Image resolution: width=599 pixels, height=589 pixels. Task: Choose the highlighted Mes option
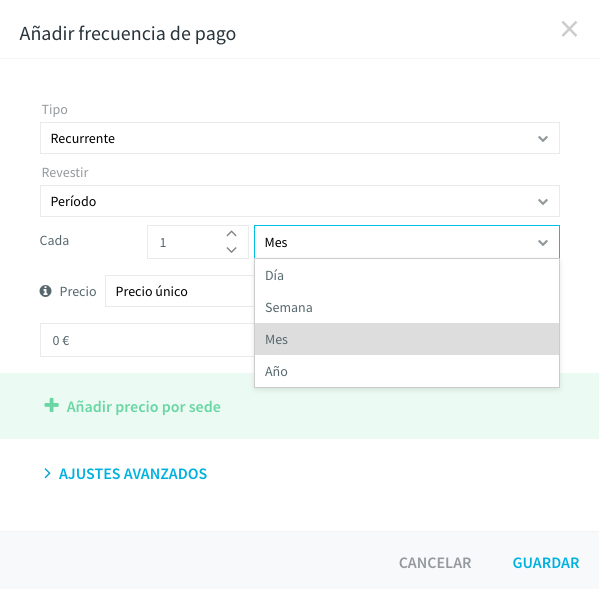[407, 339]
